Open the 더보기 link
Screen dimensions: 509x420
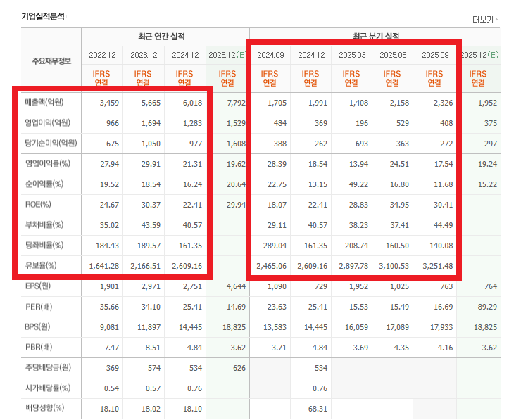tap(482, 20)
